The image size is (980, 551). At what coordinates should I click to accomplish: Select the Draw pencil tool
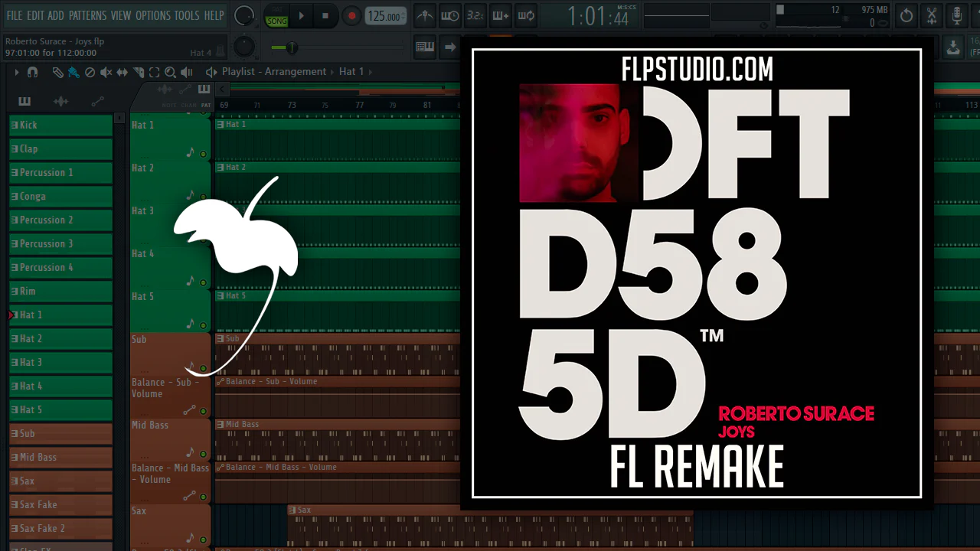(57, 72)
